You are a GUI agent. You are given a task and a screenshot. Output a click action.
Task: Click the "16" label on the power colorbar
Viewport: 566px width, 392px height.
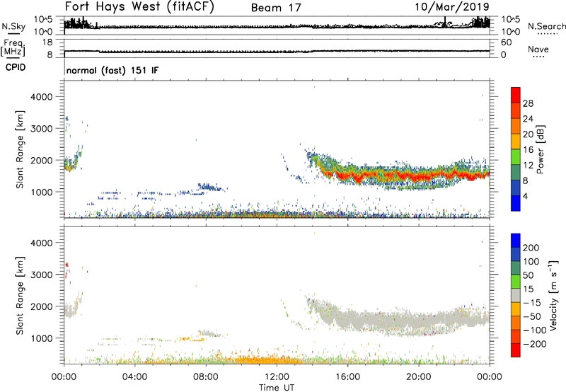coord(528,150)
